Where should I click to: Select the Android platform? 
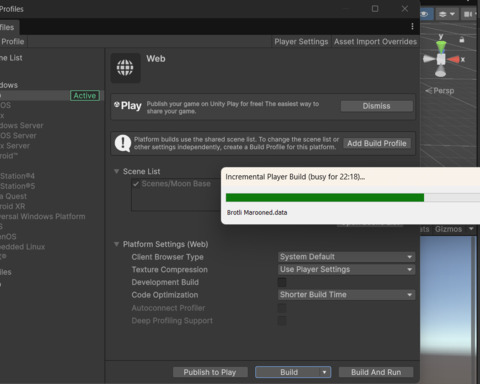tap(9, 156)
